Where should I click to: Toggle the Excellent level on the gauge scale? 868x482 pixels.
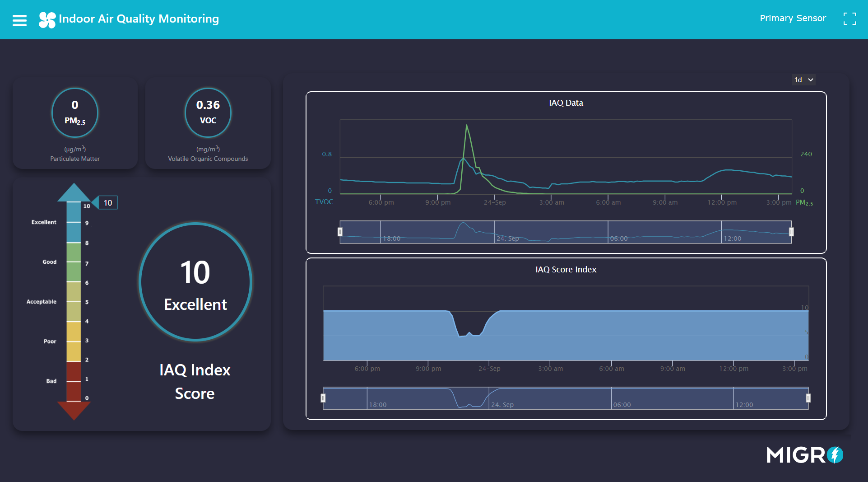pos(43,222)
